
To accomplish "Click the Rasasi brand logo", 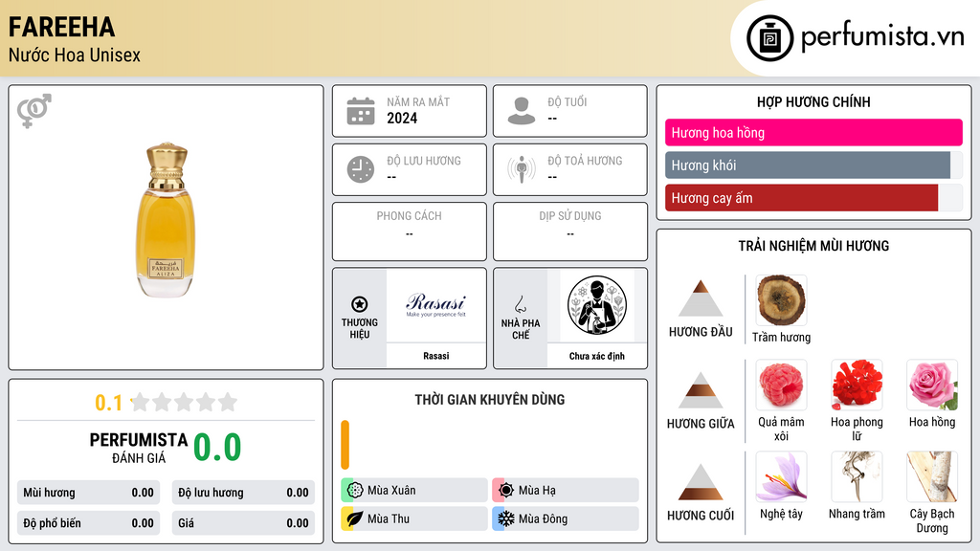I will point(435,305).
